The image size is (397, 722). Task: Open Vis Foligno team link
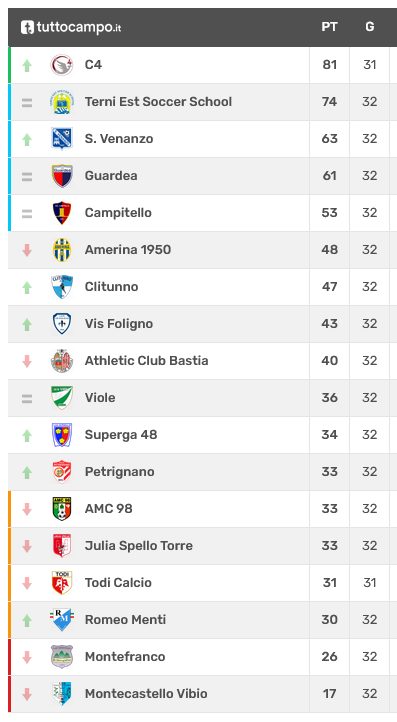tap(119, 324)
